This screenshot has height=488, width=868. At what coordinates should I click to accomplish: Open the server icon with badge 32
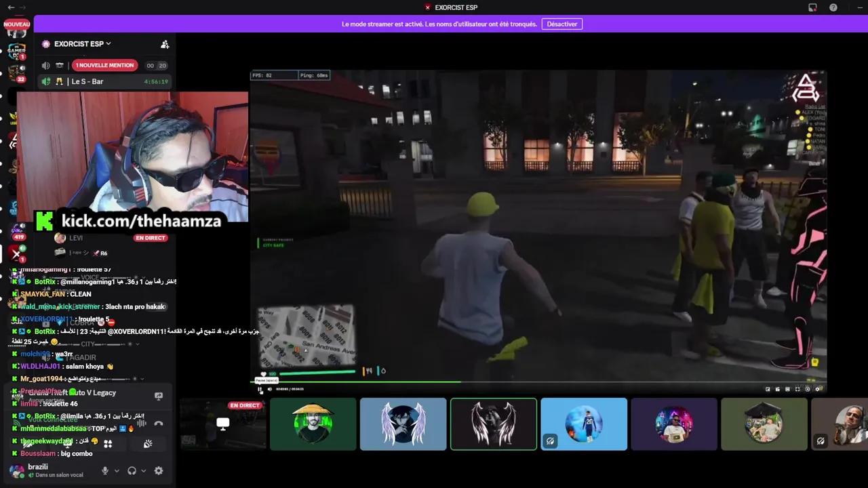17,73
